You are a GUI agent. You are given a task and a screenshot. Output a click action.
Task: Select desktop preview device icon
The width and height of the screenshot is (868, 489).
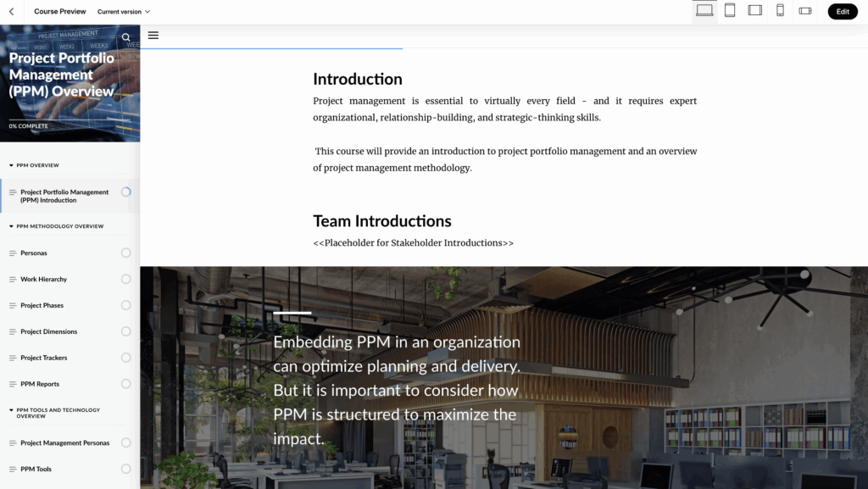(x=704, y=11)
